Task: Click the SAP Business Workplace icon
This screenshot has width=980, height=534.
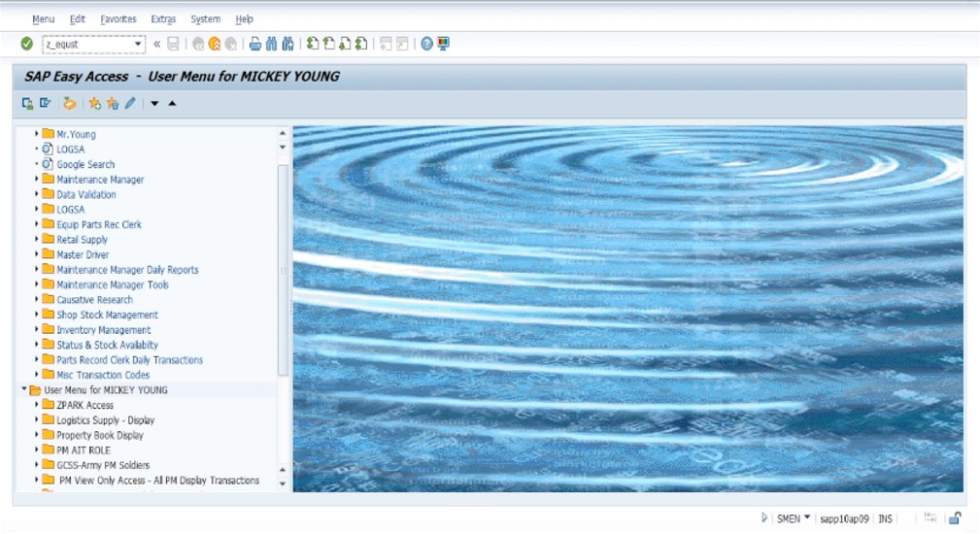Action: click(x=69, y=104)
